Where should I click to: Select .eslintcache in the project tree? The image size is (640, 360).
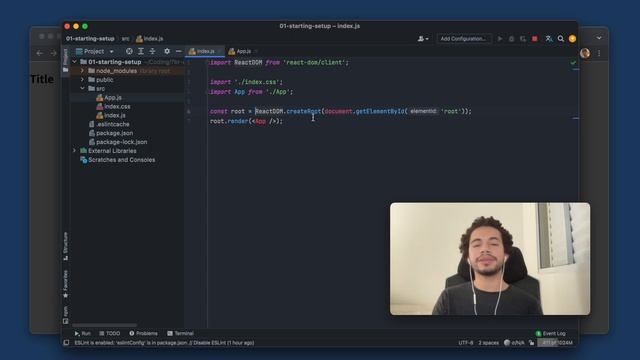(x=113, y=124)
